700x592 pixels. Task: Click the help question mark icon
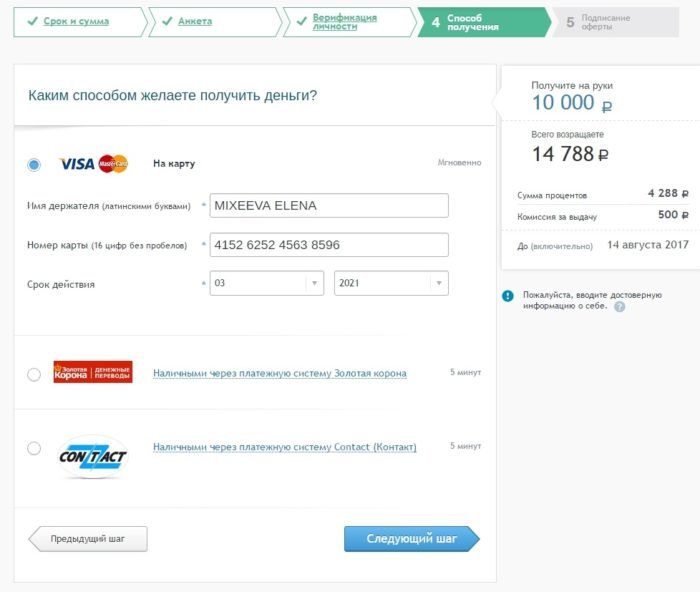click(x=620, y=307)
